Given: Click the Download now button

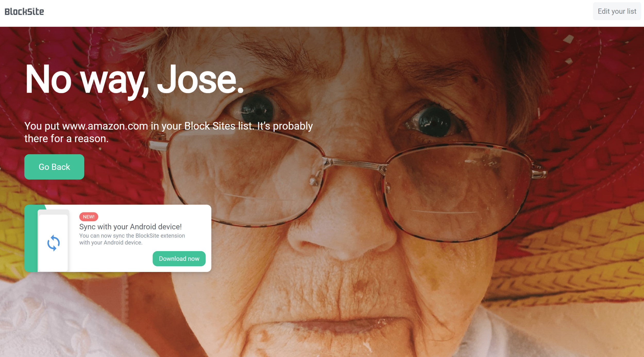Looking at the screenshot, I should (179, 259).
